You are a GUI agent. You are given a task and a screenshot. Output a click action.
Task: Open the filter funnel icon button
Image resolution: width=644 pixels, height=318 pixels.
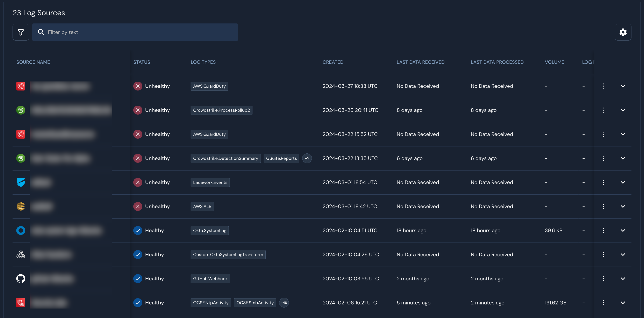pyautogui.click(x=21, y=32)
